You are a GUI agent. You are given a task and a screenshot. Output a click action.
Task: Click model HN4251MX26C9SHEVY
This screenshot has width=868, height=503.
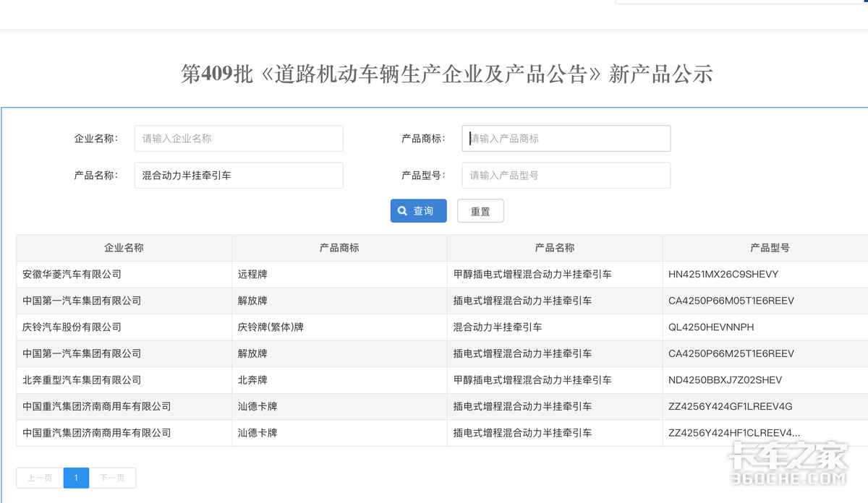[723, 275]
